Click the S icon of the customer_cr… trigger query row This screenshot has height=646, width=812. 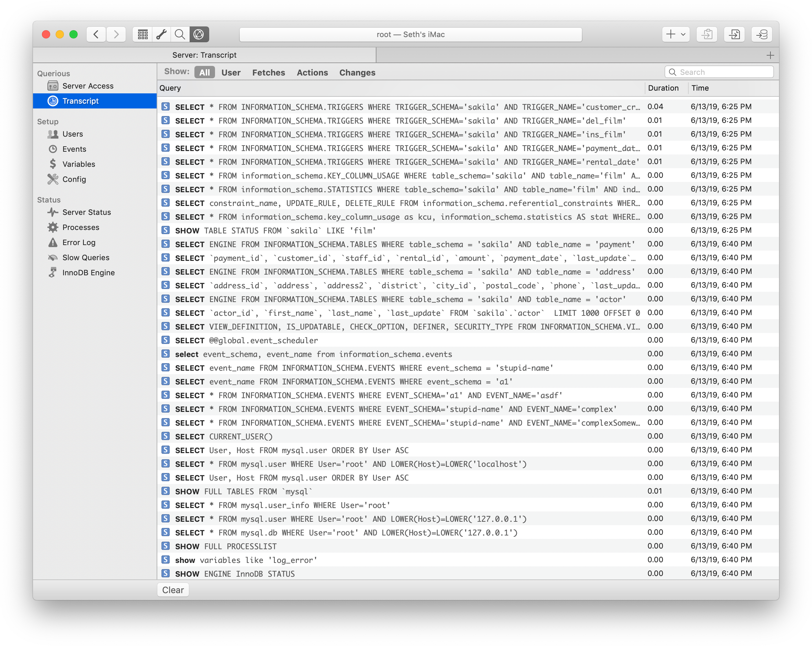coord(165,106)
